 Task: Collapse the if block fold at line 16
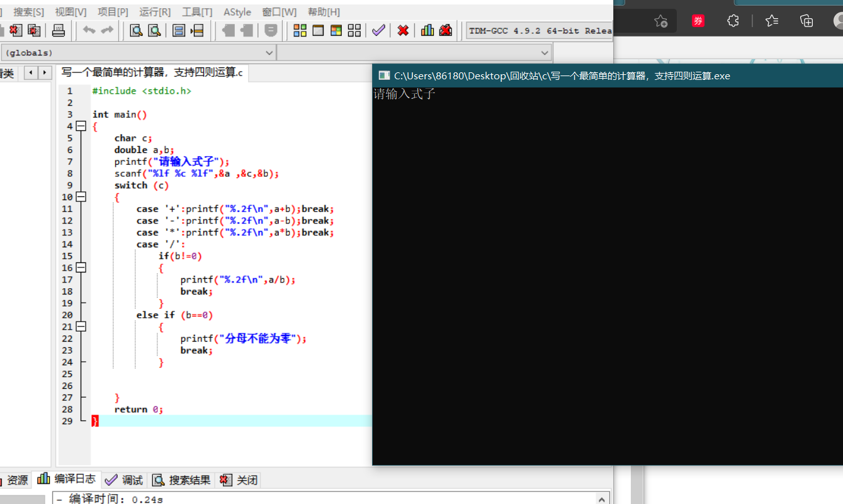point(81,267)
